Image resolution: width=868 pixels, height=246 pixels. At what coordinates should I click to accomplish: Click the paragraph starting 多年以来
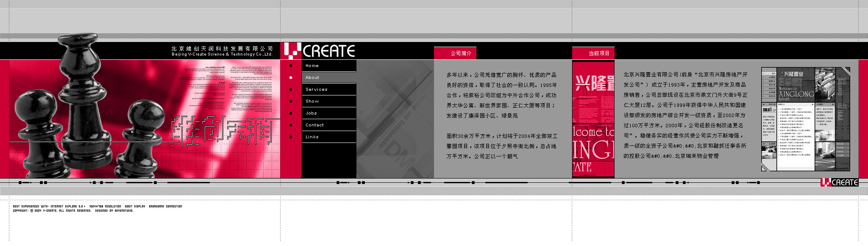tap(502, 95)
